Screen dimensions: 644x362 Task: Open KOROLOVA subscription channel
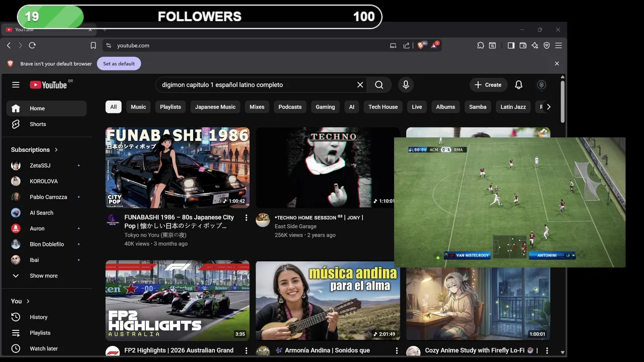pyautogui.click(x=46, y=181)
